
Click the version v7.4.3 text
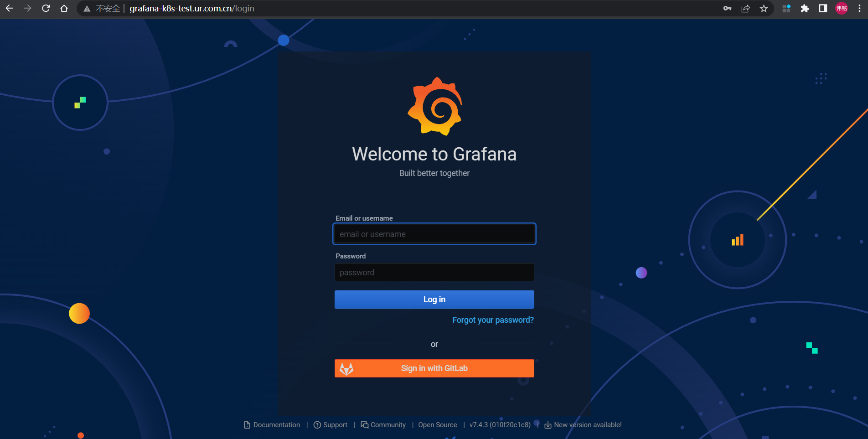coord(500,425)
